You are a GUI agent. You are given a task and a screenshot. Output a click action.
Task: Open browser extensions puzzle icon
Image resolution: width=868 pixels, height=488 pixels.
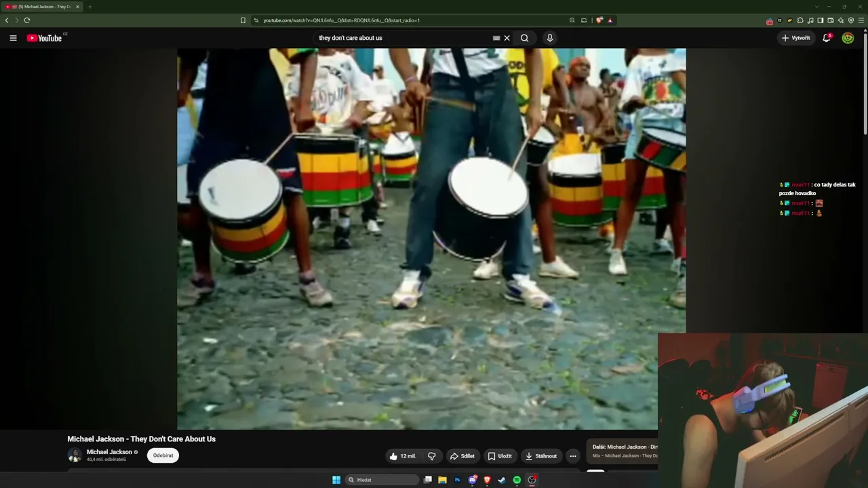[800, 20]
